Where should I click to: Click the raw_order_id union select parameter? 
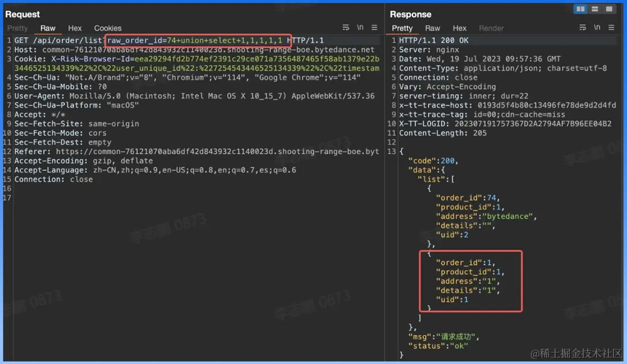click(195, 40)
